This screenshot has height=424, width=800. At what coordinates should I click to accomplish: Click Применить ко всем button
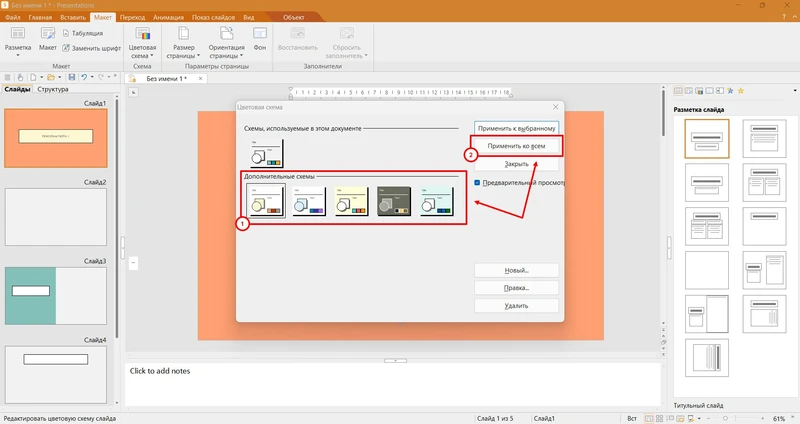tap(516, 146)
